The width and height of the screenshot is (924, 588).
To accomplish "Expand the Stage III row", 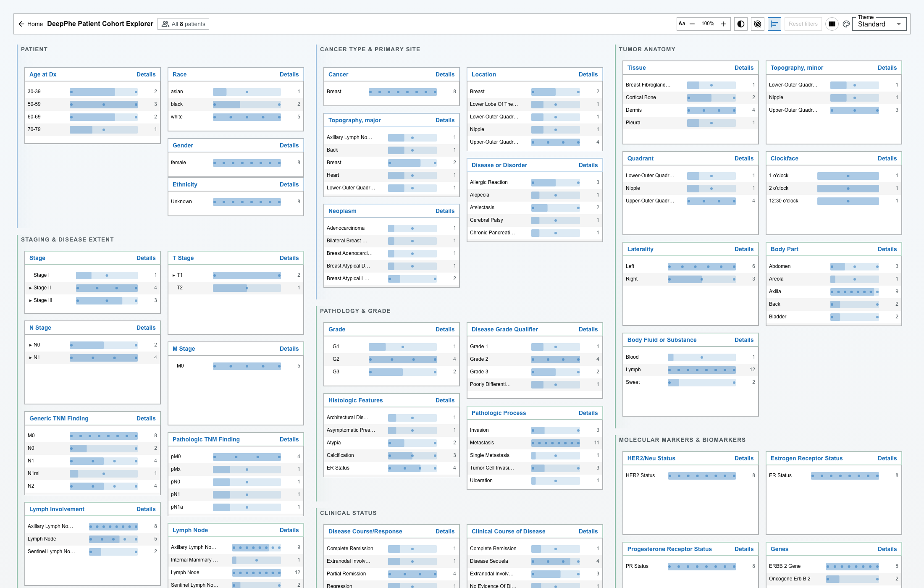I will [31, 300].
